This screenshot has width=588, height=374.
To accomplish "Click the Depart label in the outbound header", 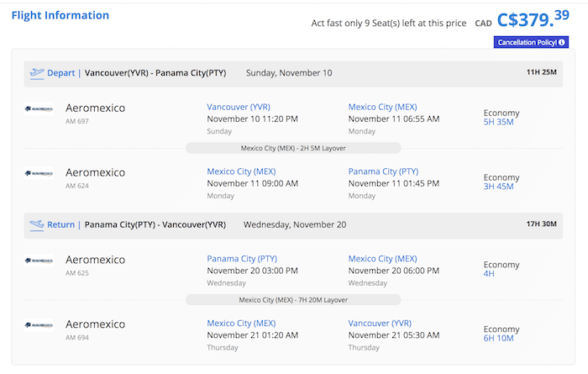I will (x=60, y=73).
